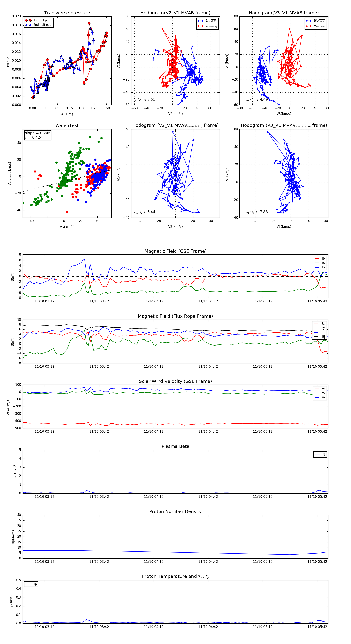
Task: Click the eigenvalue ratio text "5.44"
Action: (x=151, y=212)
